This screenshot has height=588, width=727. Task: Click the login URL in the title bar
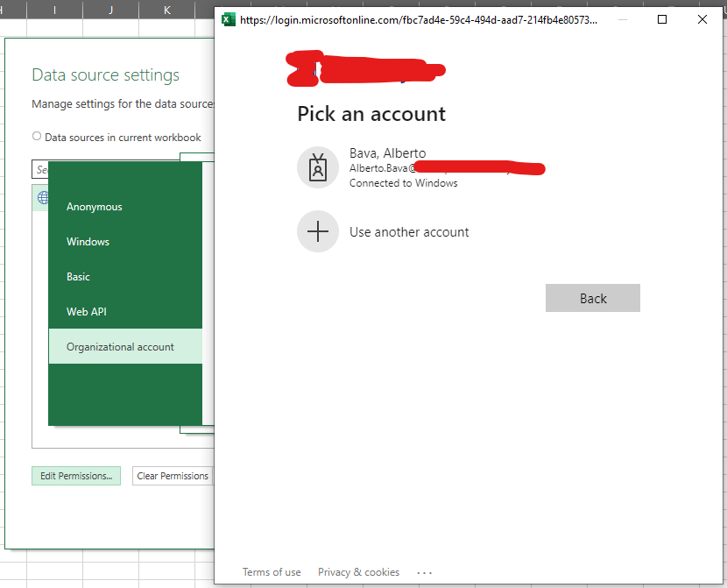419,20
